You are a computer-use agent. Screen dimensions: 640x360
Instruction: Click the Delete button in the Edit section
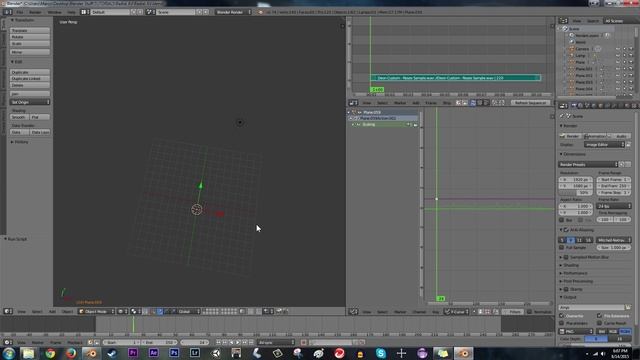point(30,85)
